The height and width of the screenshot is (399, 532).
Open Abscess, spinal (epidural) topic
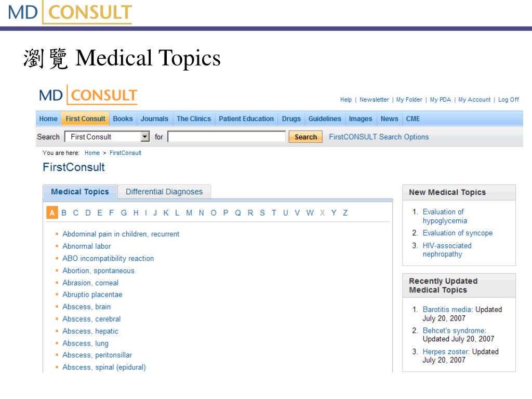coord(104,367)
